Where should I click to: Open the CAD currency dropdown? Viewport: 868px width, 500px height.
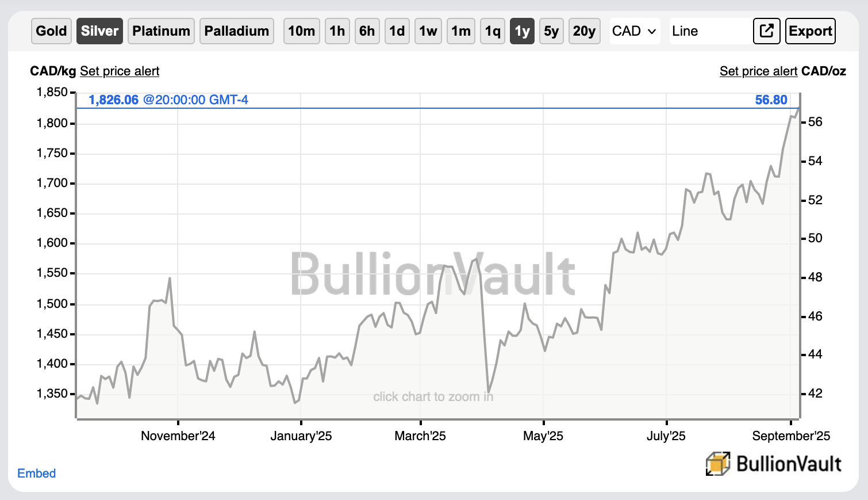(x=635, y=31)
